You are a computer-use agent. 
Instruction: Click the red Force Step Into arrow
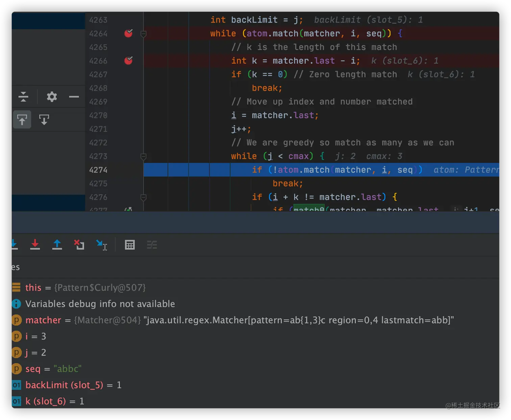(35, 244)
